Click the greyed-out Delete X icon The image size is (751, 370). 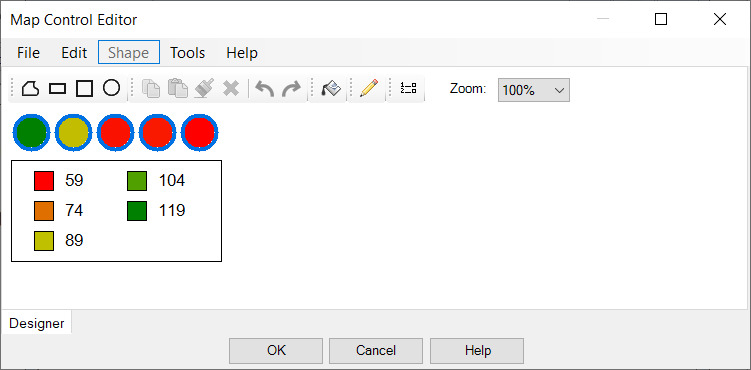(x=231, y=89)
